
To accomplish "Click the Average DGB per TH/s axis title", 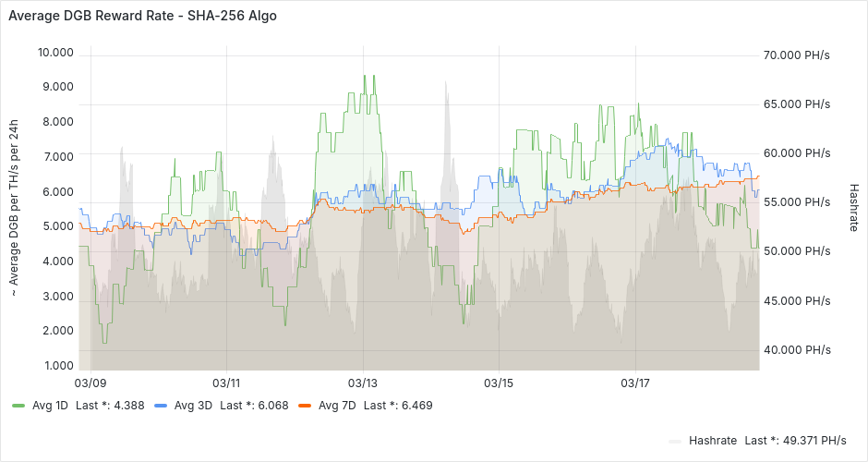I will 15,210.
